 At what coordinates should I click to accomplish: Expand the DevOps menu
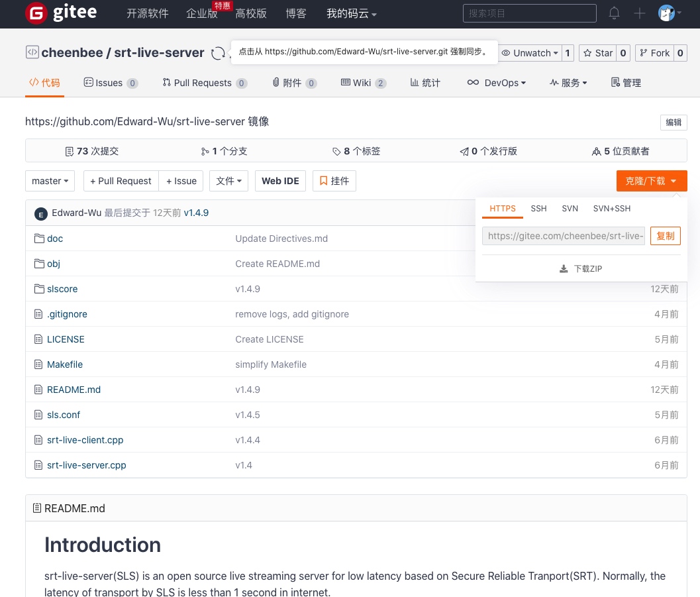point(497,83)
